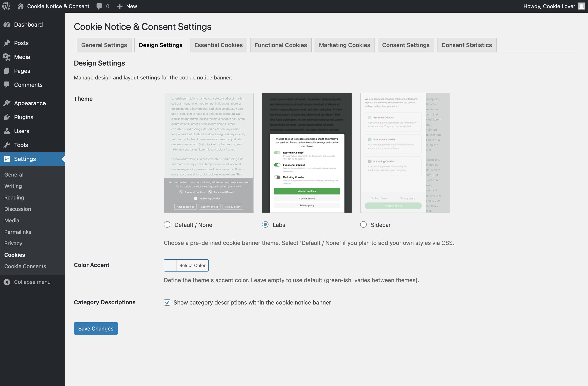Click the Collapse menu arrow icon

pyautogui.click(x=7, y=282)
